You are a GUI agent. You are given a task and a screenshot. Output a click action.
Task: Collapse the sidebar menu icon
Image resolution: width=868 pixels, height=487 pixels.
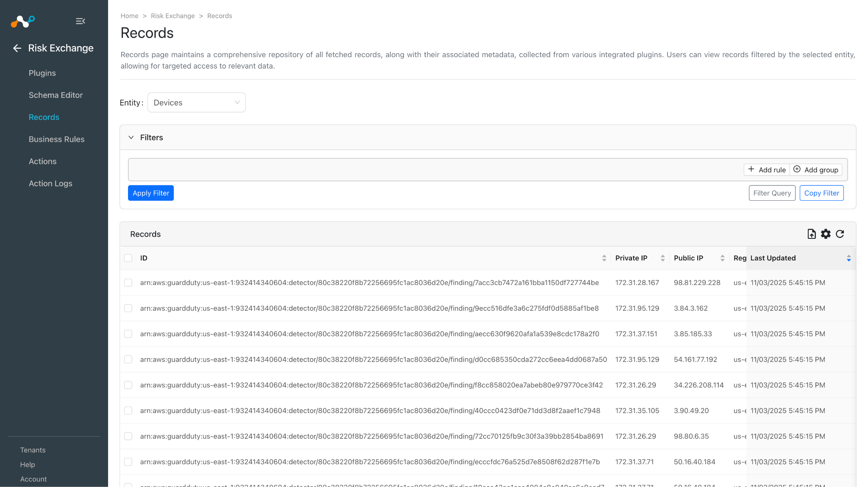(x=81, y=21)
